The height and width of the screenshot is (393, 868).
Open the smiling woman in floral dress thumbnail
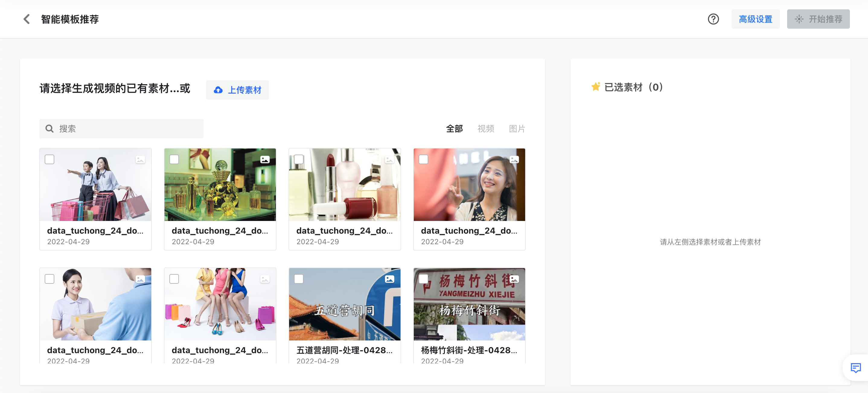(469, 185)
